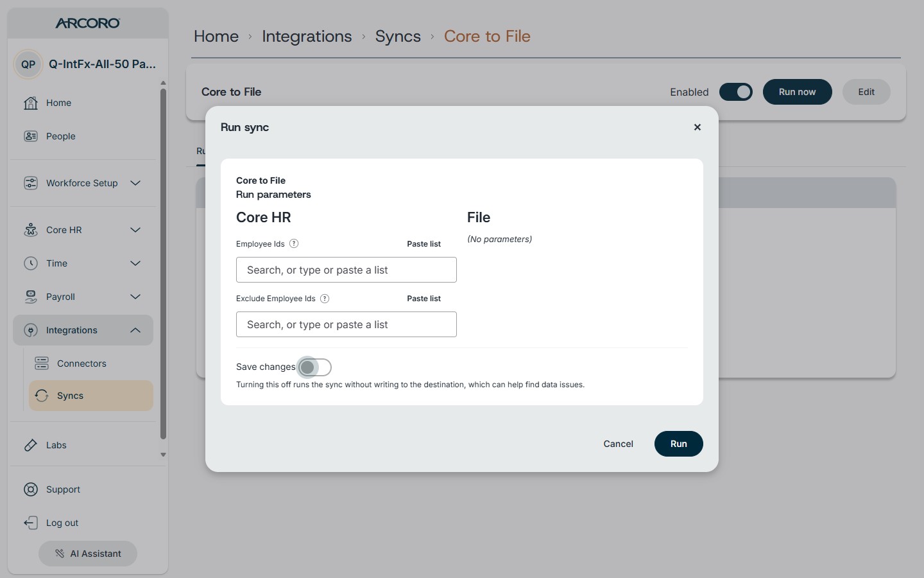
Task: Click the Syncs circular arrows icon
Action: [x=42, y=396]
